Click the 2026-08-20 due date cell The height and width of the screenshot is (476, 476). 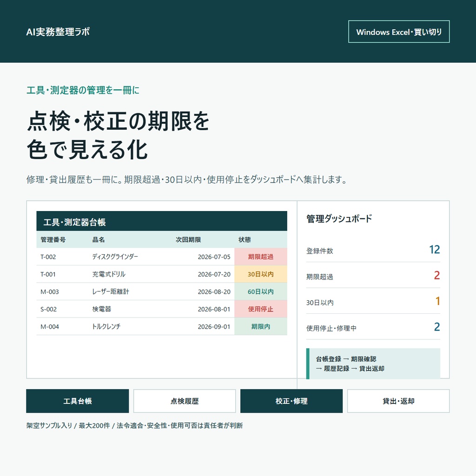[214, 292]
